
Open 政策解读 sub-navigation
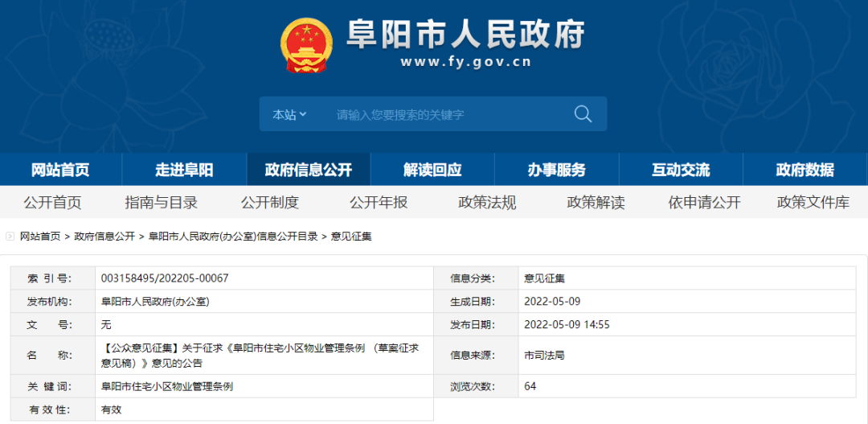click(596, 203)
